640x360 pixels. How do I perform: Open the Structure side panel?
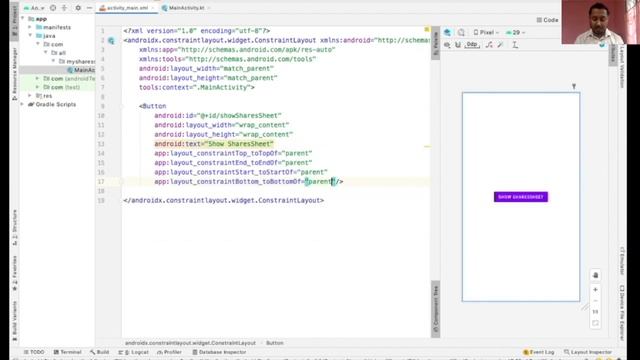[x=14, y=227]
